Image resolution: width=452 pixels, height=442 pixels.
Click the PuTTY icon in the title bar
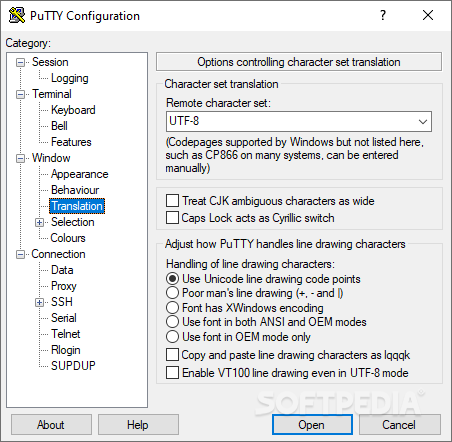click(17, 15)
